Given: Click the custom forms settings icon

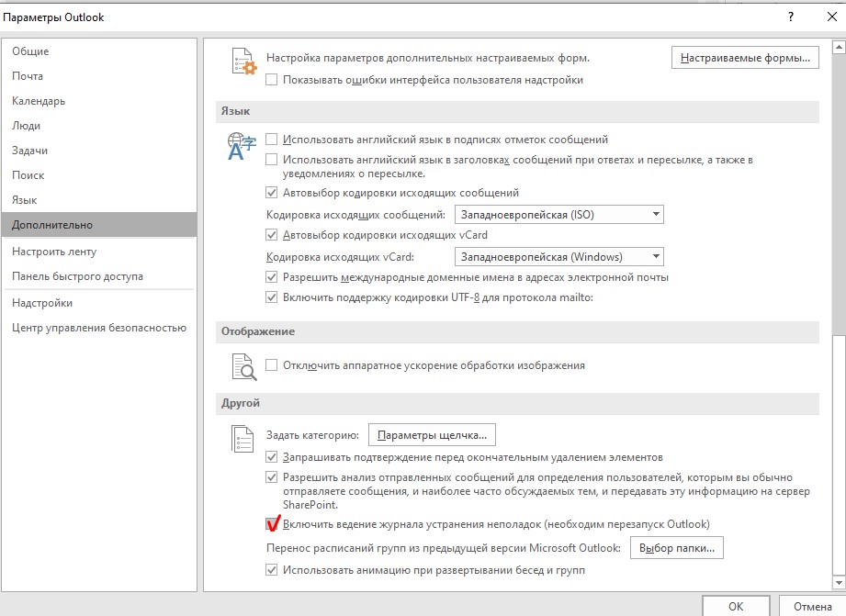Looking at the screenshot, I should click(x=243, y=63).
